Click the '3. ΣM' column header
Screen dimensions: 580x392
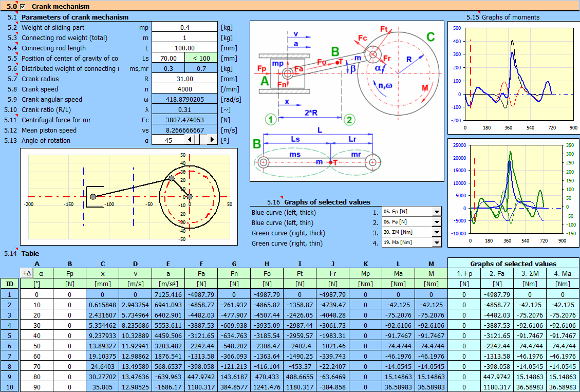(x=530, y=274)
